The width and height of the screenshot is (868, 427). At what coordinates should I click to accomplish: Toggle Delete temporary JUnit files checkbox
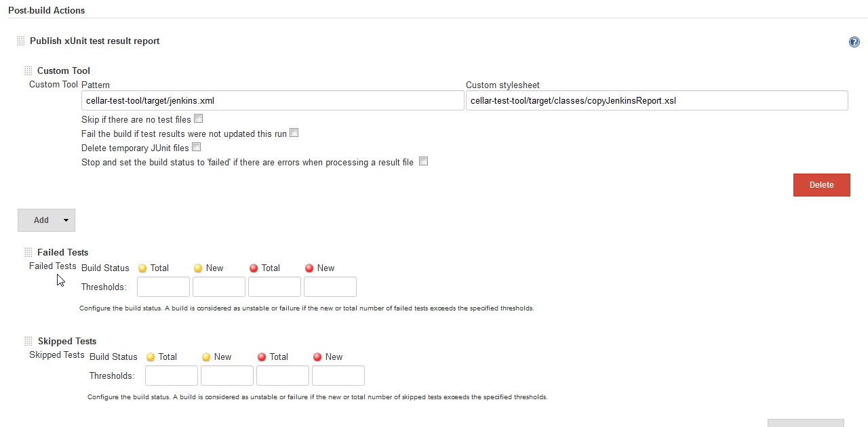point(197,147)
